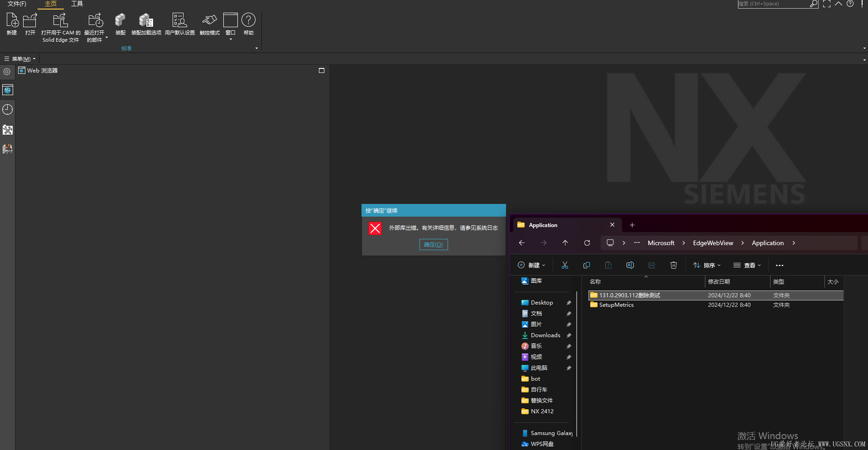The image size is (868, 450).
Task: Switch to the 工具 ribbon tab
Action: pyautogui.click(x=77, y=4)
